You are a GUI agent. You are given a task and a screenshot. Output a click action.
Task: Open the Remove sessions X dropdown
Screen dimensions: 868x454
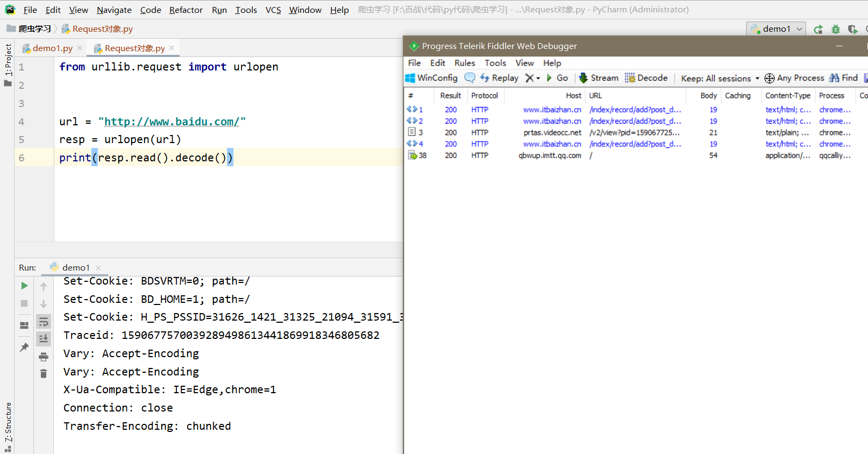[x=532, y=78]
